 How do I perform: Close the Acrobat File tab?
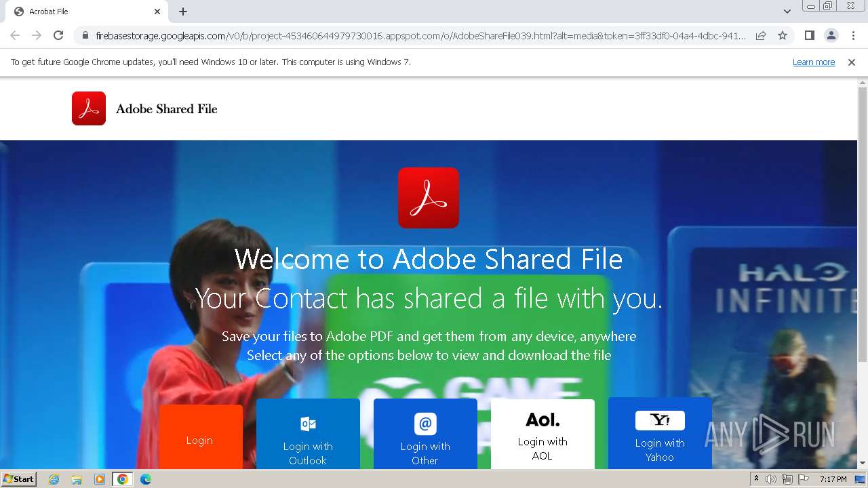(x=157, y=12)
